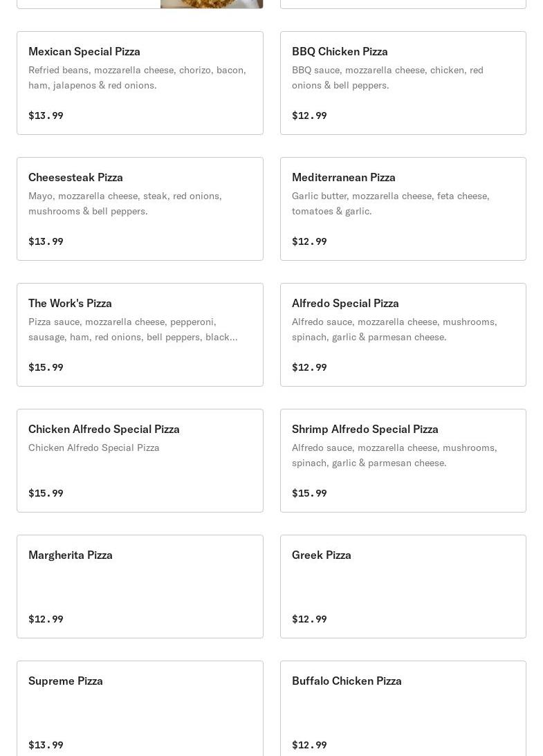
Task: Click the BBQ Chicken Pizza heading text
Action: [340, 51]
